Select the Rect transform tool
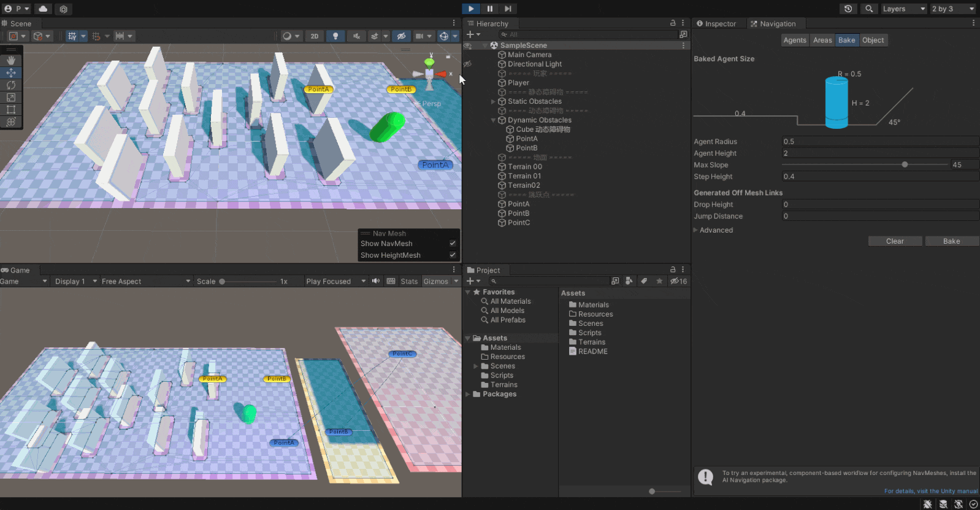Screen dimensions: 980x510 coord(11,109)
